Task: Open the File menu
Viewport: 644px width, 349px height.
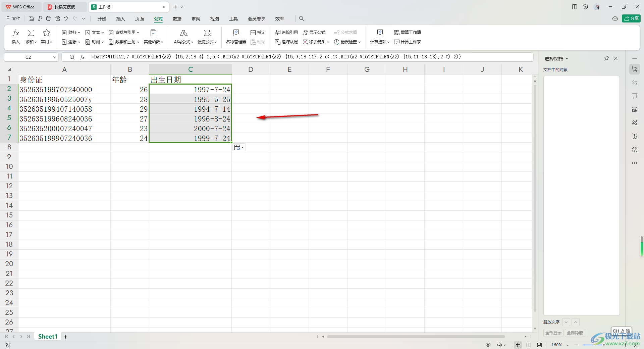Action: pyautogui.click(x=13, y=19)
